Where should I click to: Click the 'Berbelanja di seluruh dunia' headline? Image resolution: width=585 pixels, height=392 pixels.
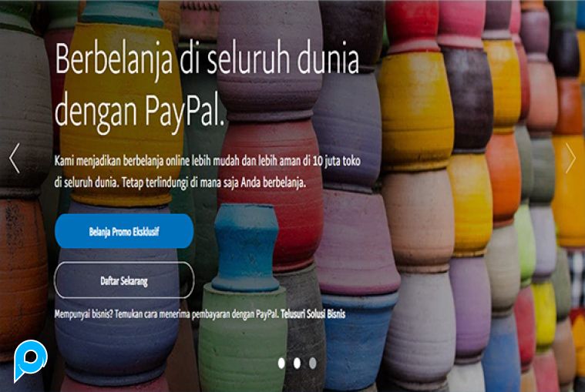click(x=207, y=59)
